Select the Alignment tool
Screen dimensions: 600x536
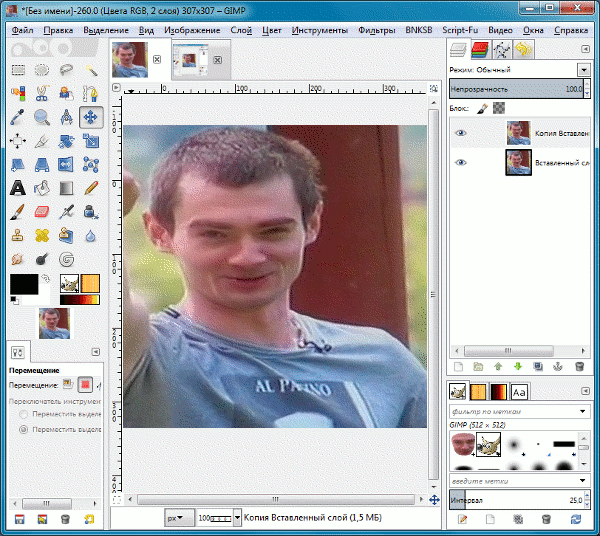[18, 141]
